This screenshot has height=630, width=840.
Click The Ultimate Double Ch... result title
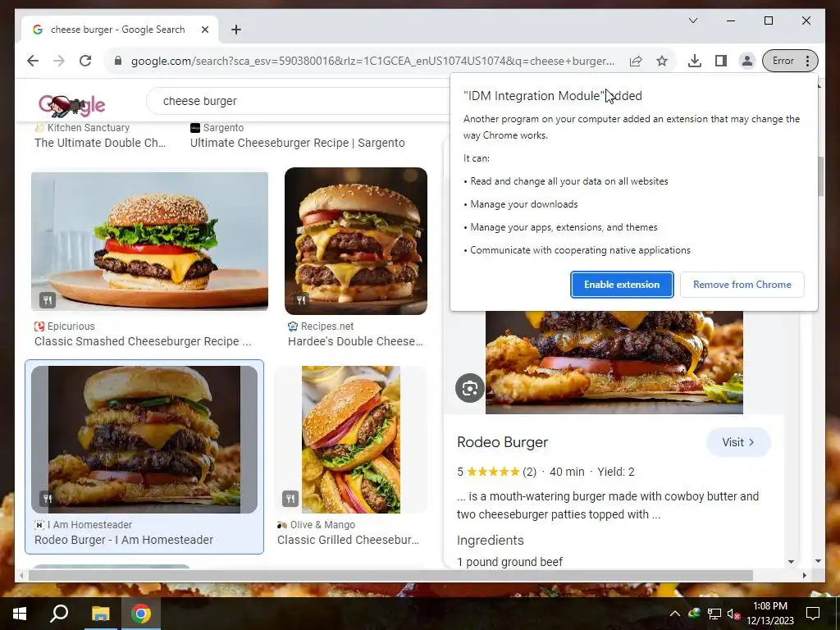[100, 143]
